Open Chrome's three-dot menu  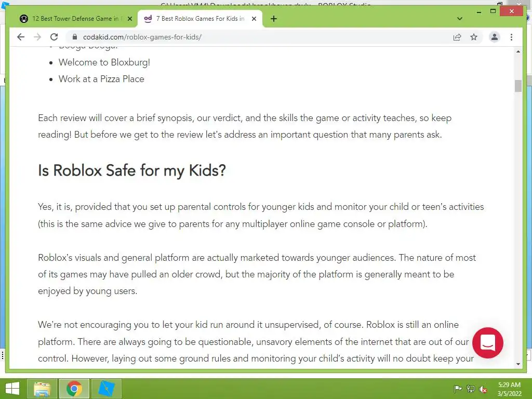click(511, 37)
